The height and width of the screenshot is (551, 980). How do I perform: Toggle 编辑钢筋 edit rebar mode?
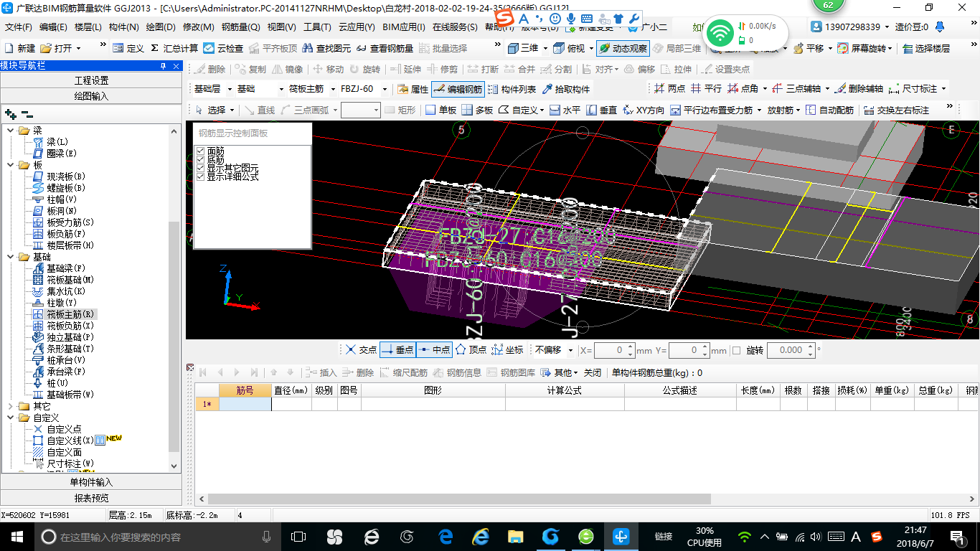coord(458,89)
